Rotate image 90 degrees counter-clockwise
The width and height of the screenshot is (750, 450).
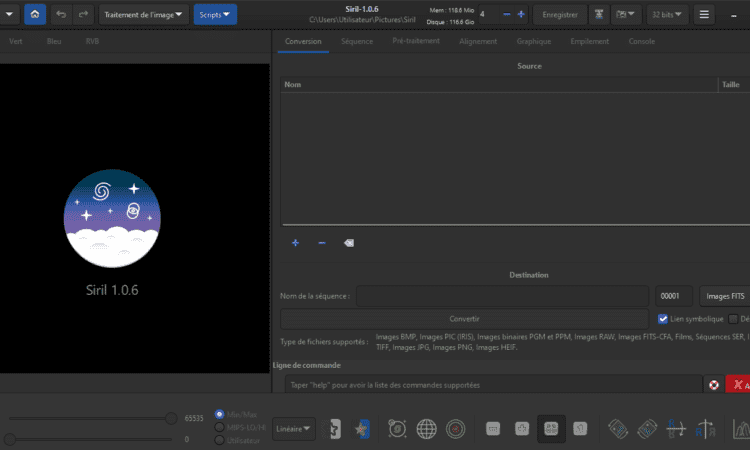tap(618, 429)
